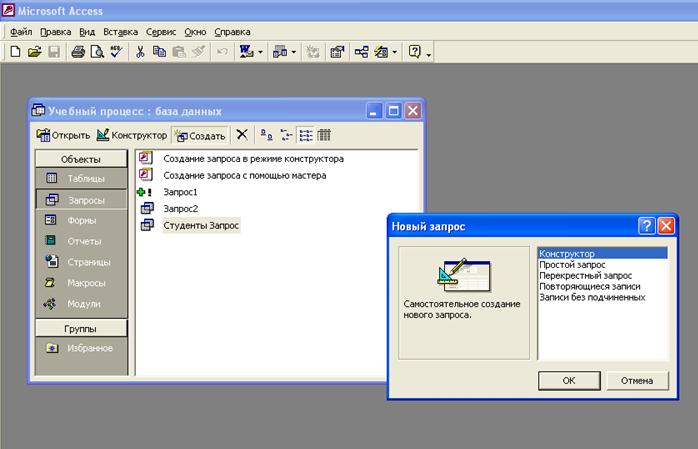Switch to Large Icons view
The width and height of the screenshot is (698, 449).
tap(266, 134)
